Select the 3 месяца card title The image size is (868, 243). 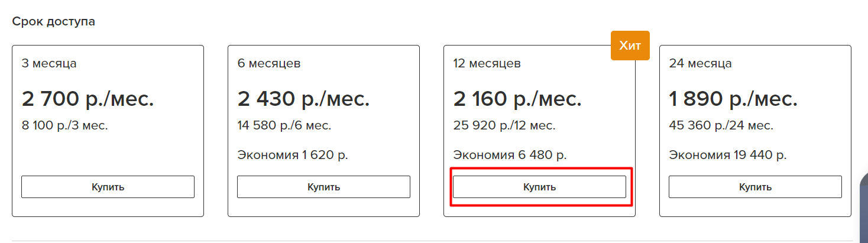[x=49, y=63]
